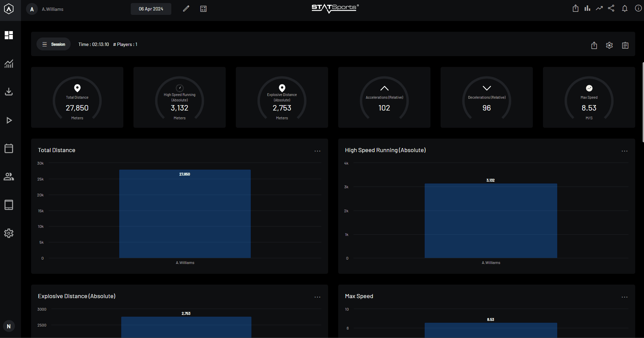Select the Max Speed gauge card
This screenshot has width=644, height=338.
[x=589, y=97]
